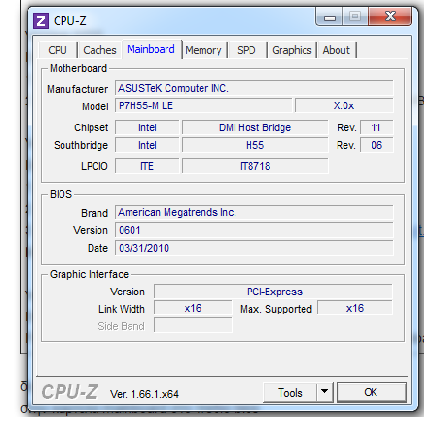Switch to the Graphics tab
Screen dimensions: 428x421
pyautogui.click(x=292, y=50)
